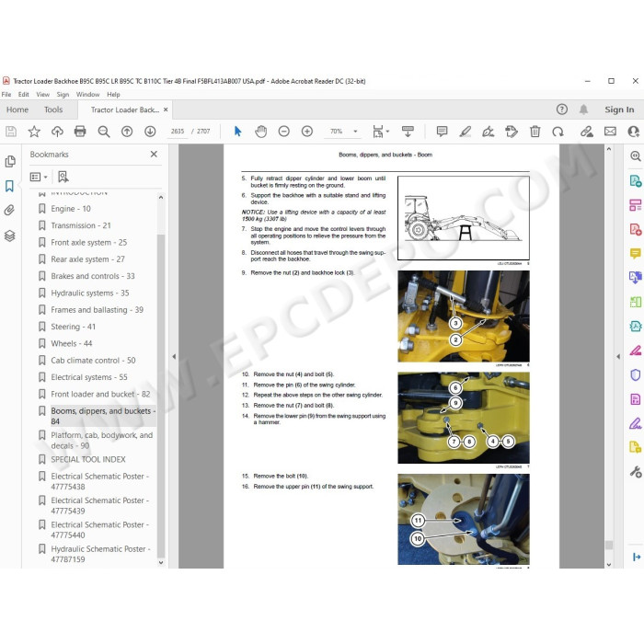Go to previous page arrow
The width and height of the screenshot is (644, 644).
click(127, 132)
